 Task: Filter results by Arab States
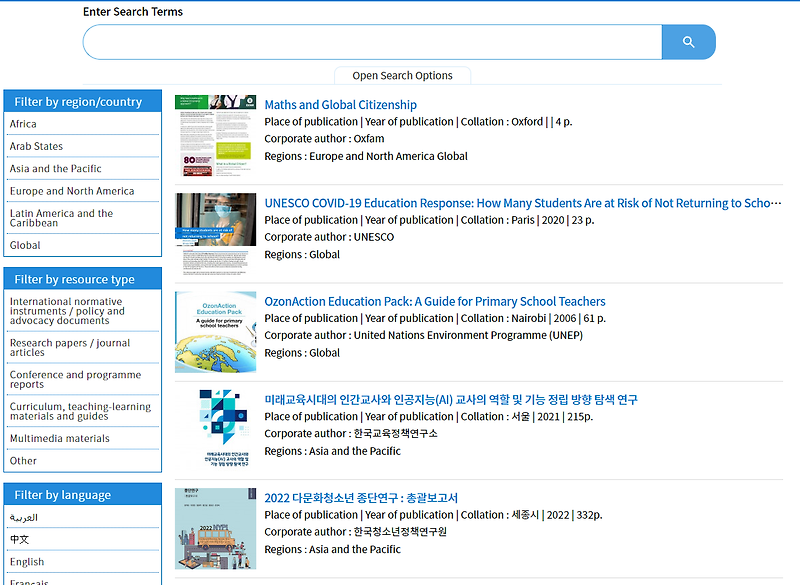(x=83, y=146)
